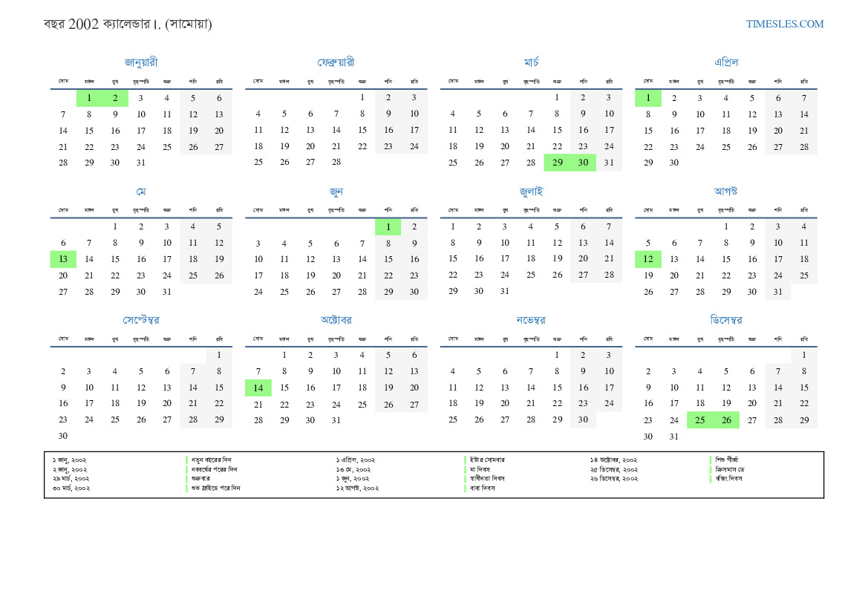Click legend date '১২ আগস্ট, ২০০২'

click(x=358, y=489)
